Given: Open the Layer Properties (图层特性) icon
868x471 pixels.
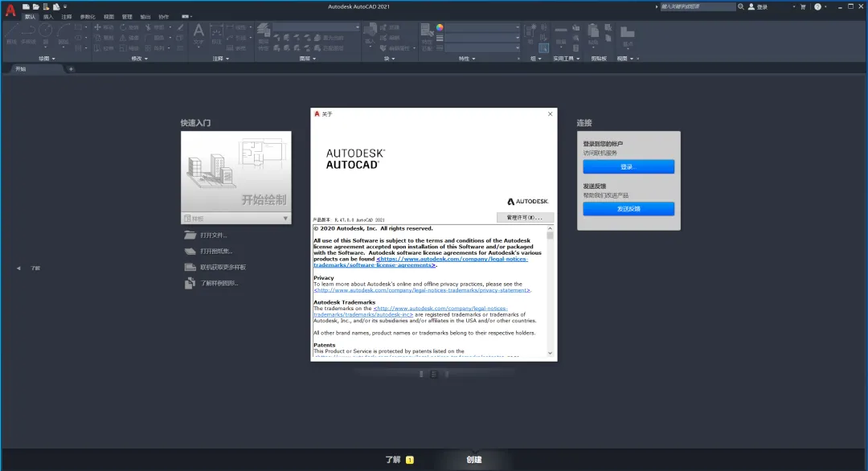Looking at the screenshot, I should click(264, 37).
